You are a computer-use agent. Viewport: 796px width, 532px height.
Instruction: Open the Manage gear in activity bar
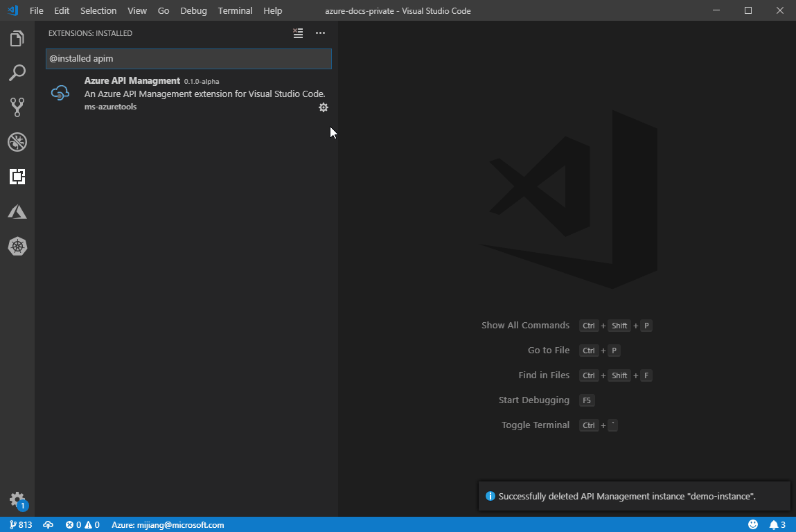pyautogui.click(x=17, y=499)
